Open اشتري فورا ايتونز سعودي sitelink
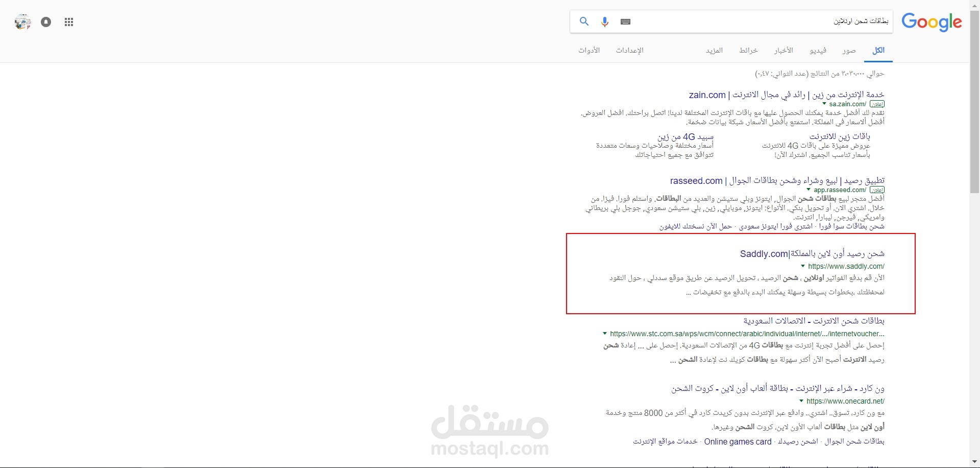 coord(776,226)
